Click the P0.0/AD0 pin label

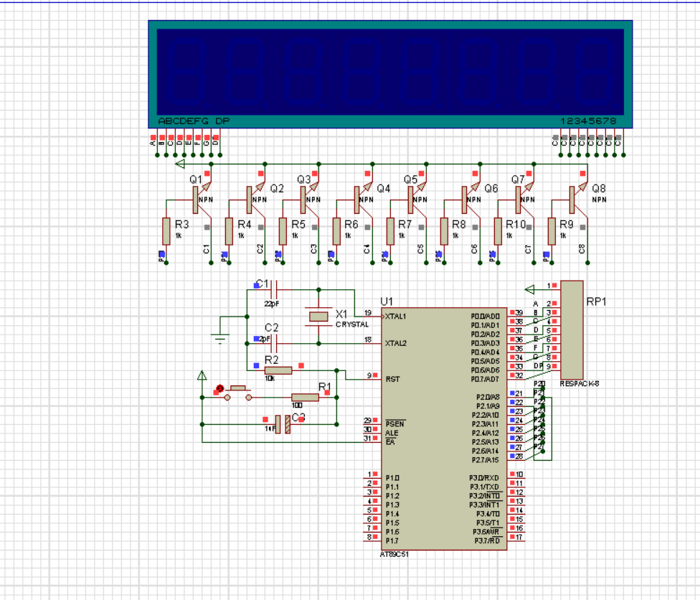486,317
